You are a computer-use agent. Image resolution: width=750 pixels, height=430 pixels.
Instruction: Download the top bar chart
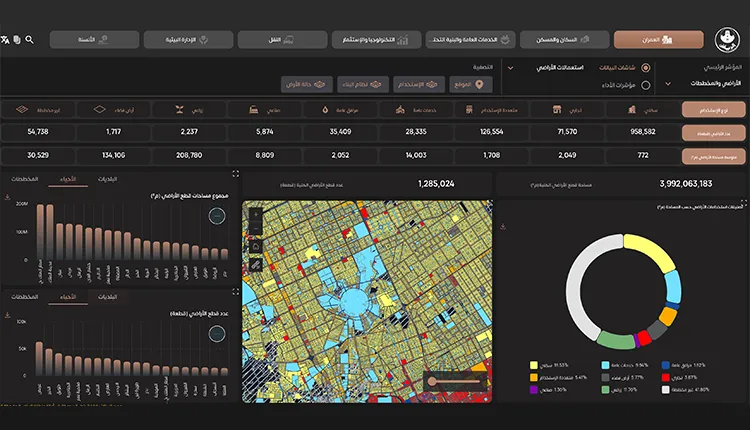[x=7, y=199]
